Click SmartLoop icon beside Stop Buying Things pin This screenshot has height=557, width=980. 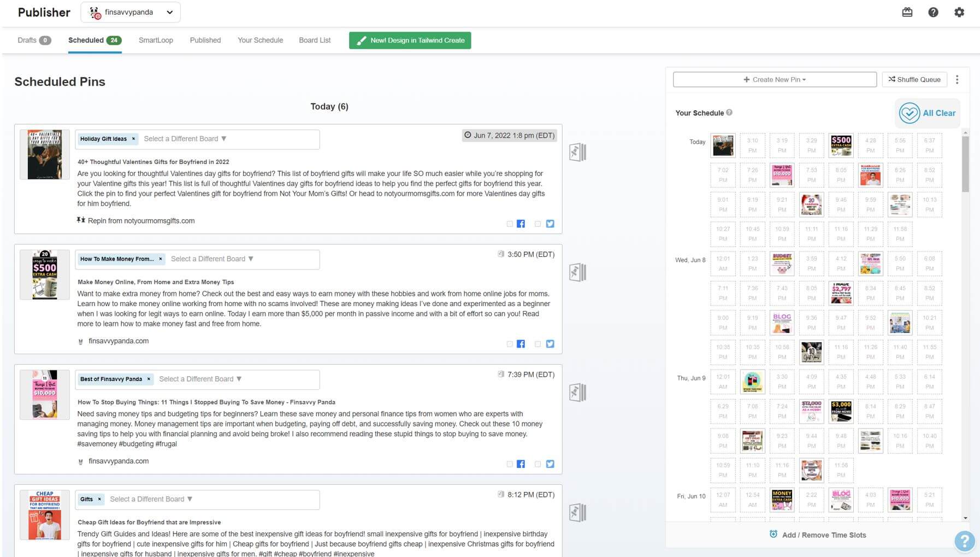tap(577, 392)
